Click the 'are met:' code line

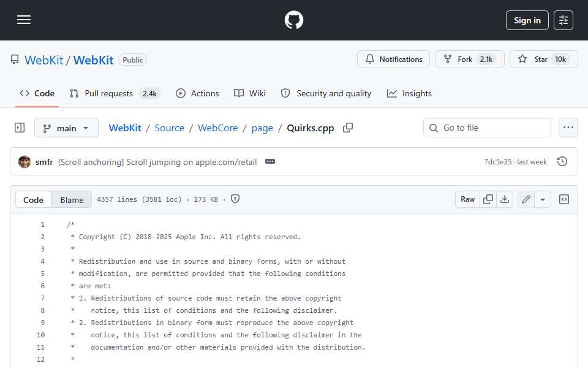click(91, 286)
